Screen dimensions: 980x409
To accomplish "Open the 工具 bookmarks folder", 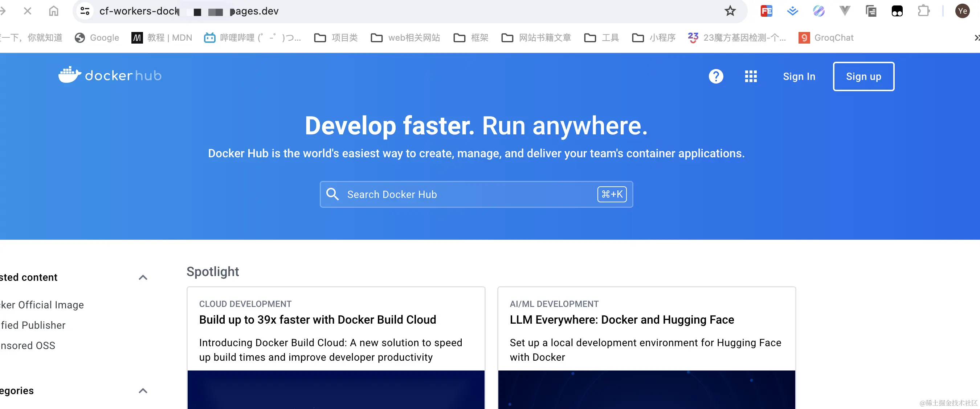I will (x=602, y=38).
